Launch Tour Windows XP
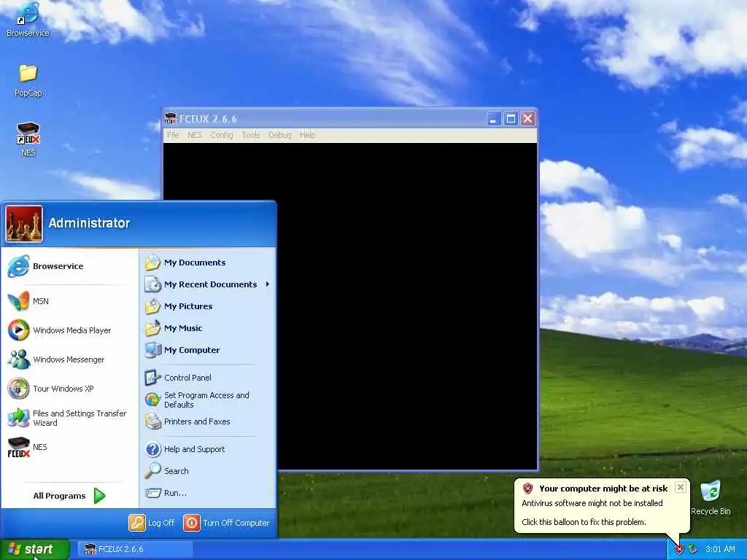Viewport: 747px width, 560px height. coord(69,389)
